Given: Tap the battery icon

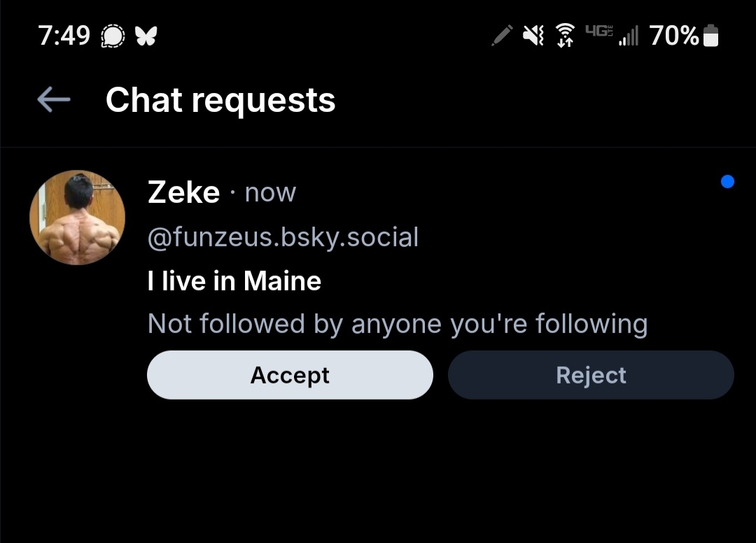Looking at the screenshot, I should tap(710, 36).
